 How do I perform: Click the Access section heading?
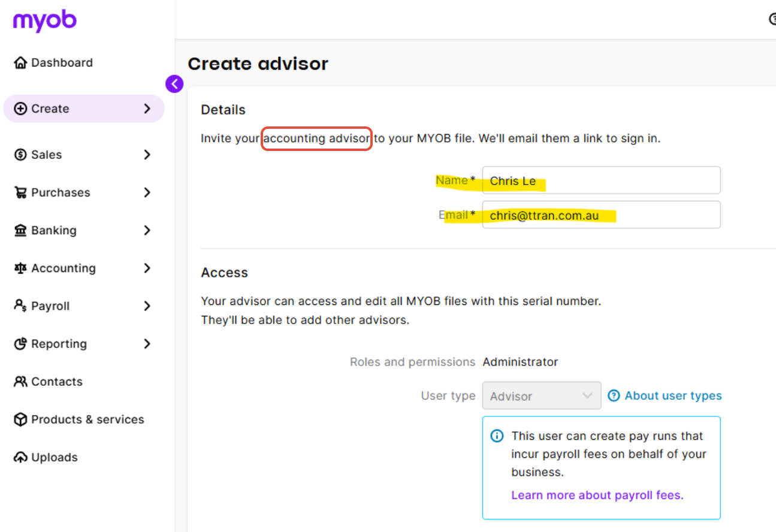pos(225,273)
